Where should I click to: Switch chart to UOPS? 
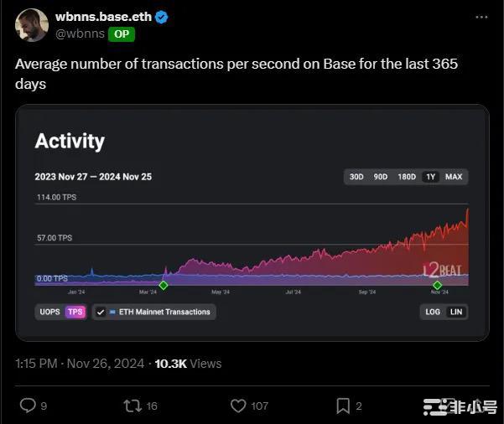click(49, 312)
